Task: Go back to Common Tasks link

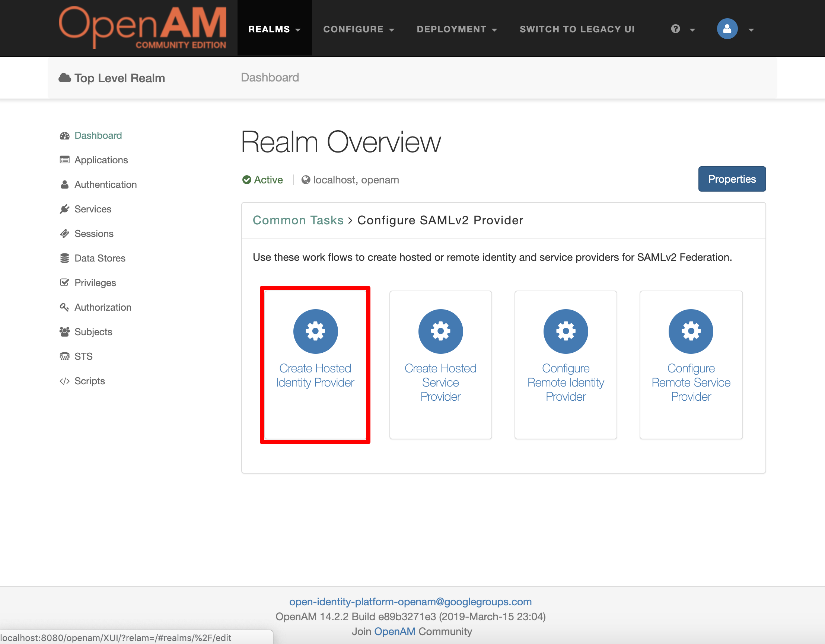Action: 298,220
